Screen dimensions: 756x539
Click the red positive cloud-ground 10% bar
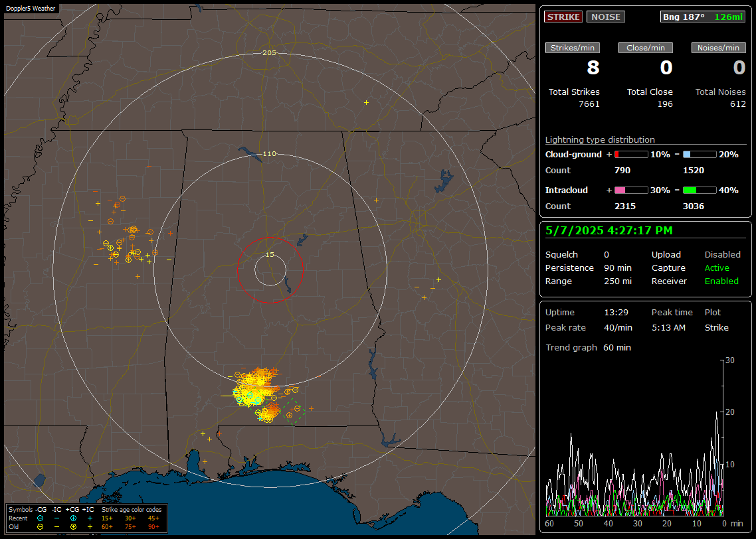tap(631, 155)
